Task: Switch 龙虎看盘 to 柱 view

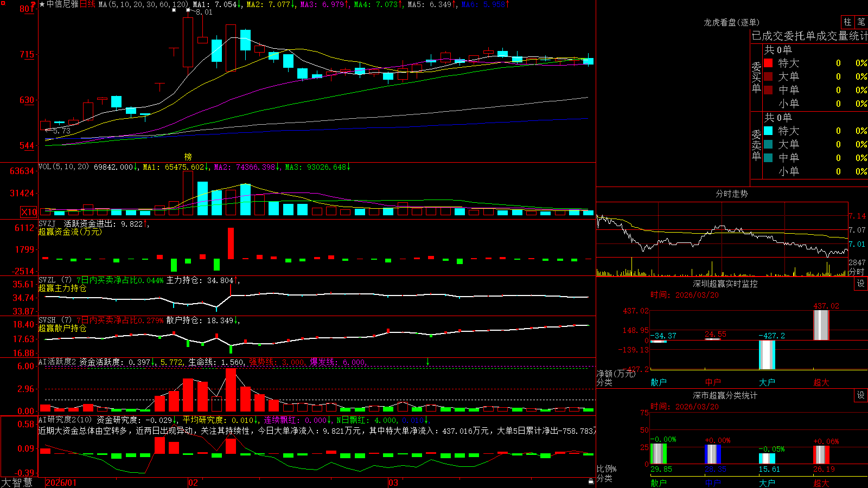Action: pyautogui.click(x=847, y=22)
